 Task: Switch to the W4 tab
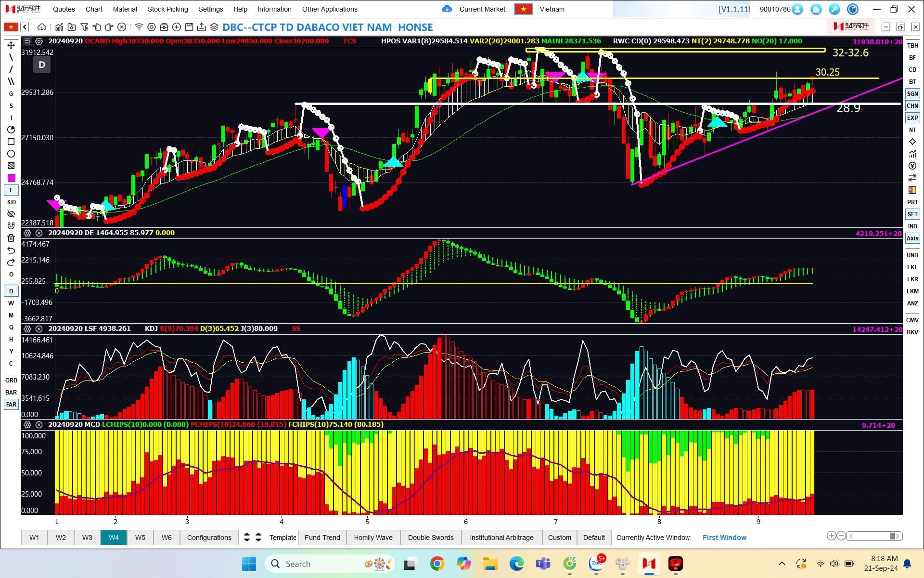coord(114,538)
